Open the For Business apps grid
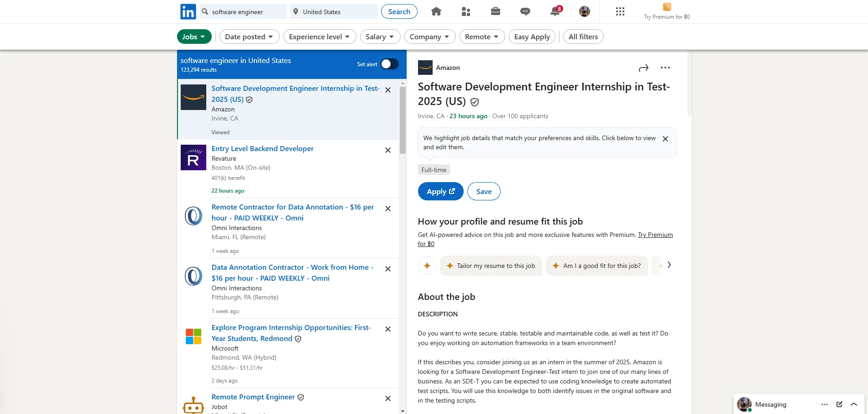The image size is (868, 414). coord(620,11)
